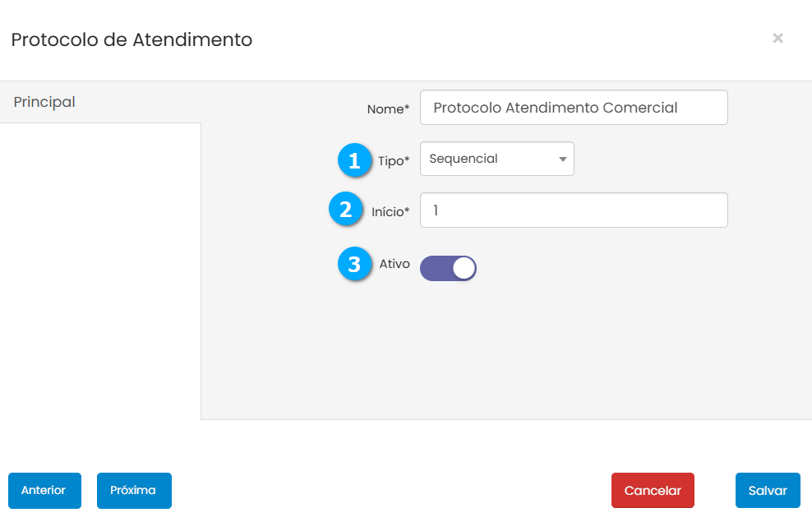
Task: Toggle the Ativo switch off
Action: click(x=448, y=268)
